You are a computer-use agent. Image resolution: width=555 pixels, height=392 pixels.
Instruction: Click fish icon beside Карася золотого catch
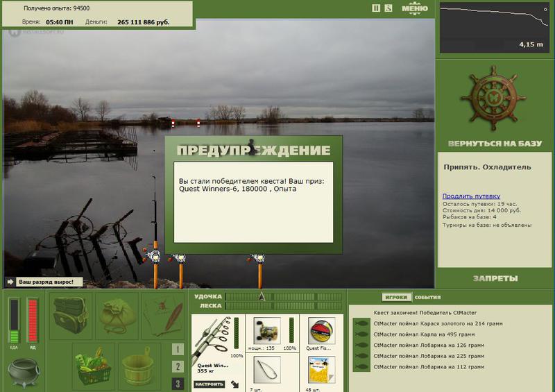pyautogui.click(x=361, y=323)
